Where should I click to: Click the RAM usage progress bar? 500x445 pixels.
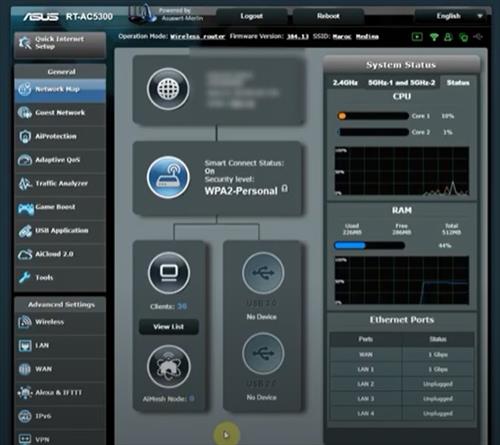pyautogui.click(x=369, y=246)
